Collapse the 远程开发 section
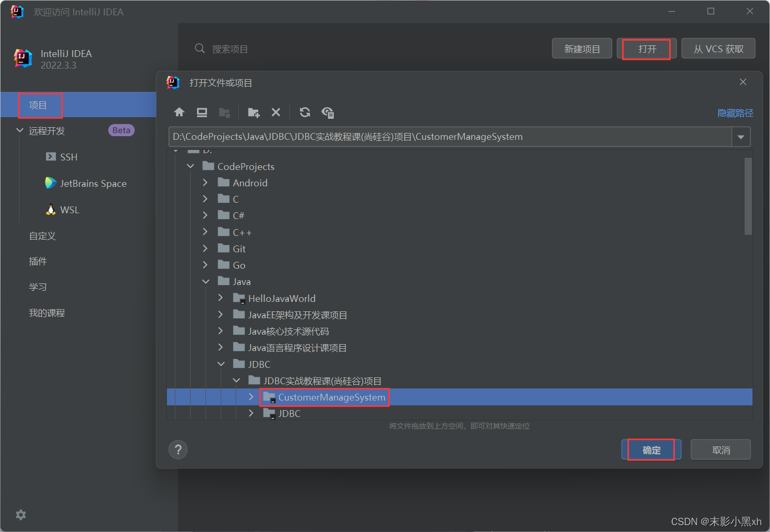Image resolution: width=770 pixels, height=532 pixels. tap(20, 130)
